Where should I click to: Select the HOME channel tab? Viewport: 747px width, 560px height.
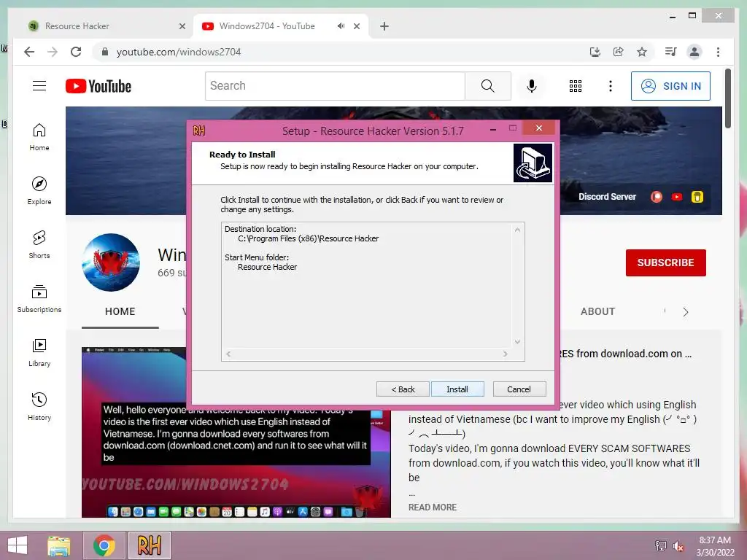pyautogui.click(x=120, y=311)
